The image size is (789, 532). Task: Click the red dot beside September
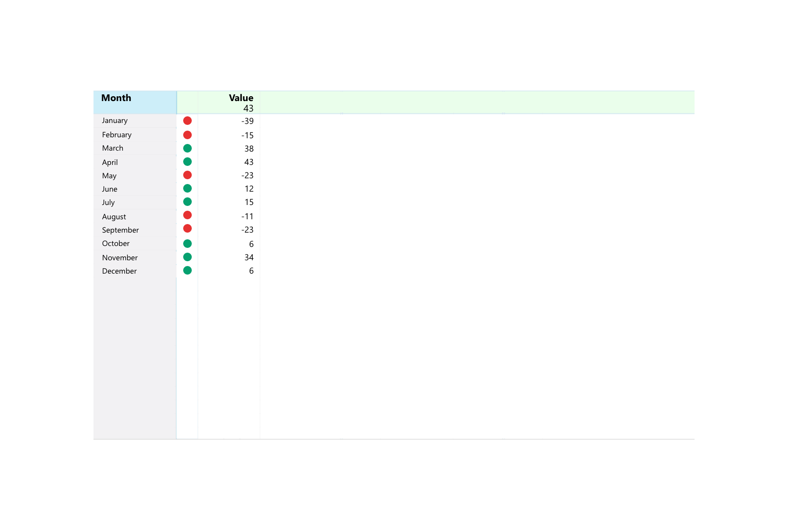187,228
